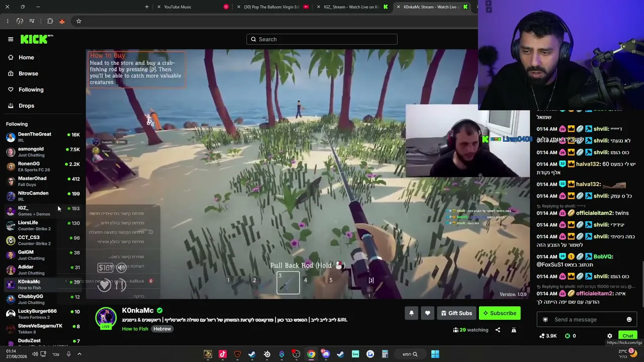The image size is (644, 362).
Task: Open a new browser tab
Action: click(x=147, y=7)
